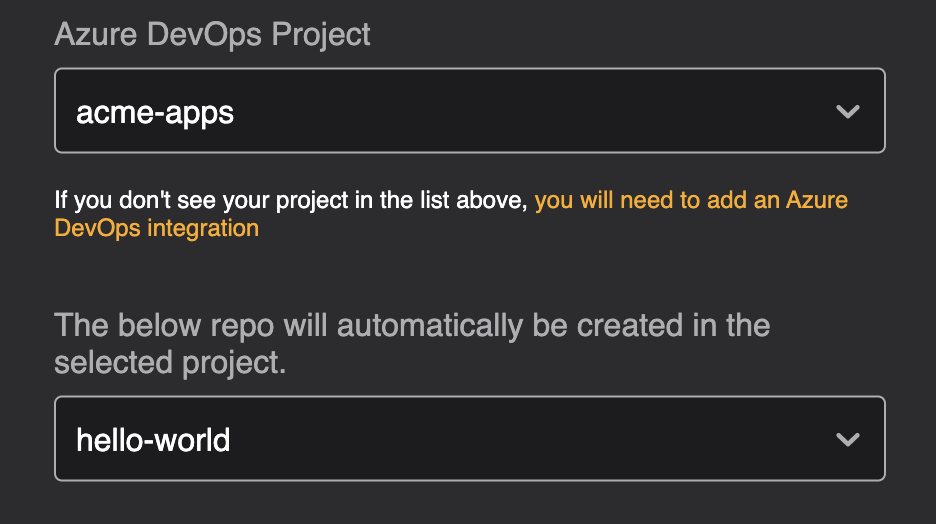Click the chevron in the hello-world dropdown

point(848,439)
